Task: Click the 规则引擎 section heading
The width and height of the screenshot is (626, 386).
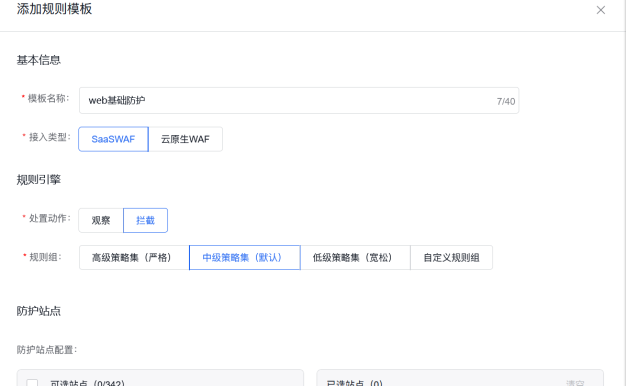Action: tap(39, 180)
